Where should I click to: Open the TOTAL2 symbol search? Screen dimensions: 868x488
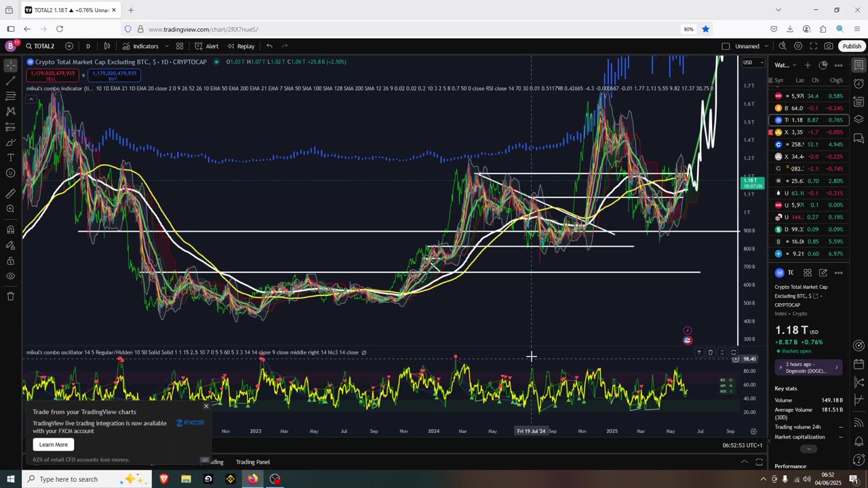tap(41, 46)
